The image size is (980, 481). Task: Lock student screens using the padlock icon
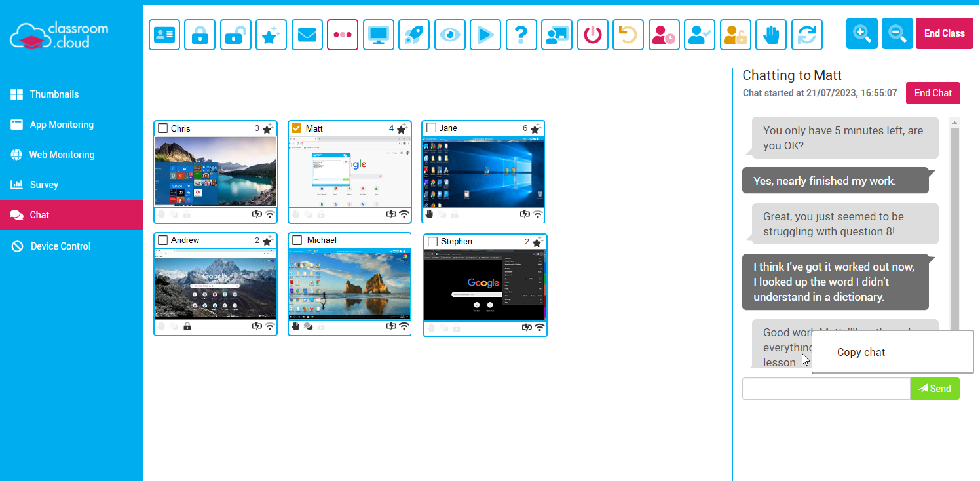pos(199,34)
